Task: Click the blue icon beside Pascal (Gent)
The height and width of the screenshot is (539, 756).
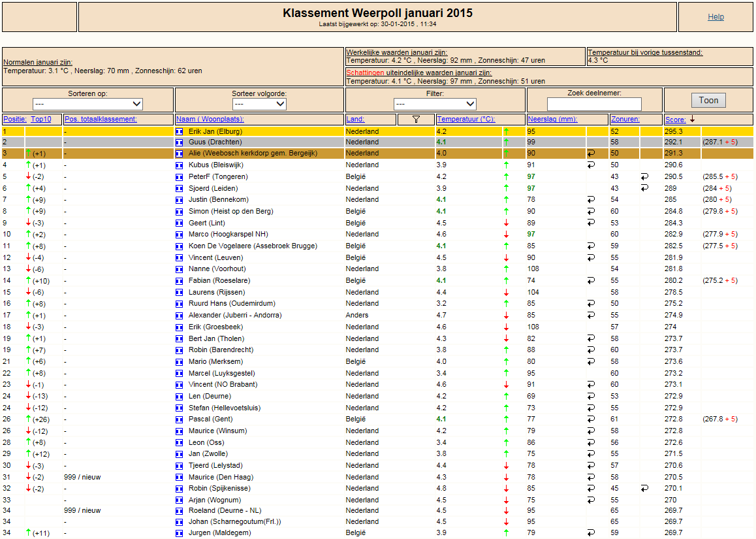Action: [180, 419]
